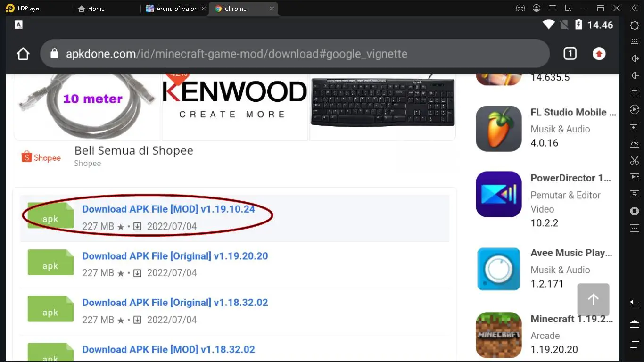Click the Android recent apps sidebar button
This screenshot has width=644, height=362.
pyautogui.click(x=635, y=345)
